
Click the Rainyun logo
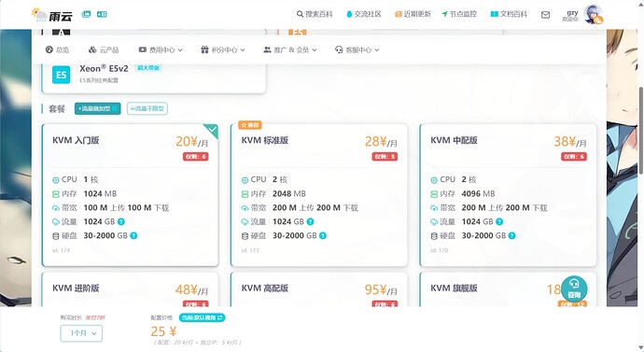coord(52,15)
